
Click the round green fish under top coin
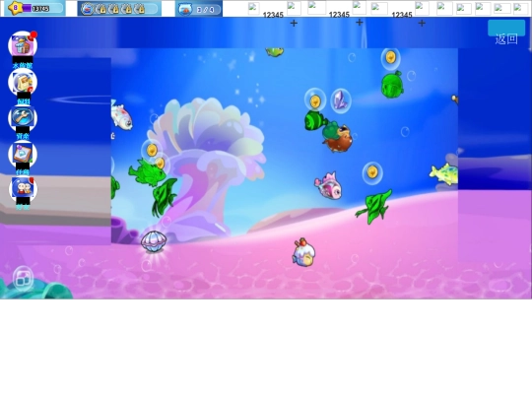click(392, 85)
